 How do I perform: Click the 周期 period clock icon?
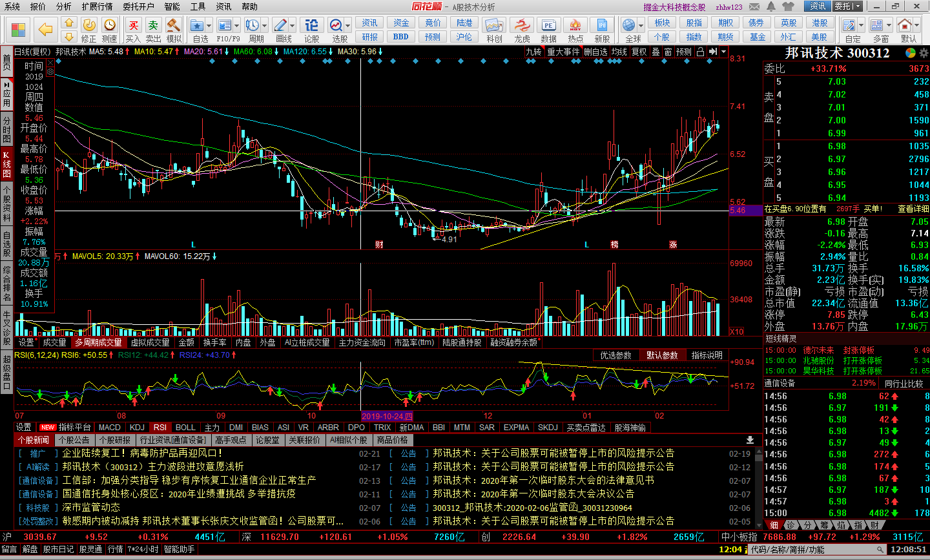253,25
